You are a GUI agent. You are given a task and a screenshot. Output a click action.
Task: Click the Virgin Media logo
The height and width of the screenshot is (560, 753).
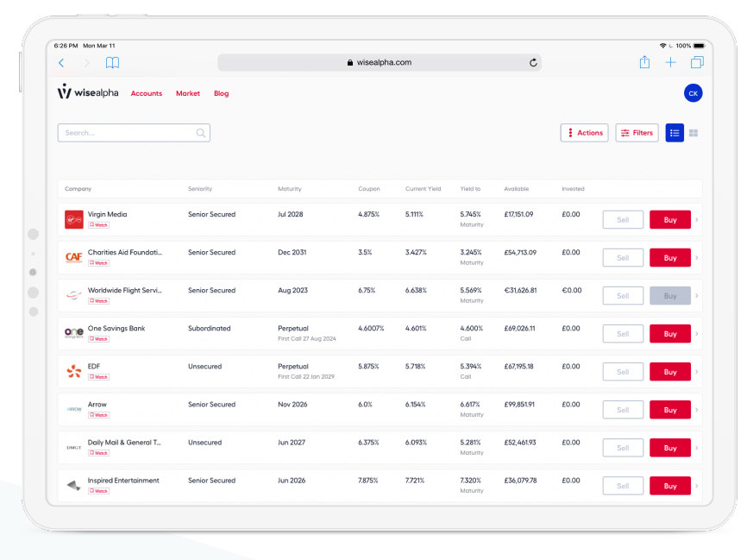(74, 219)
